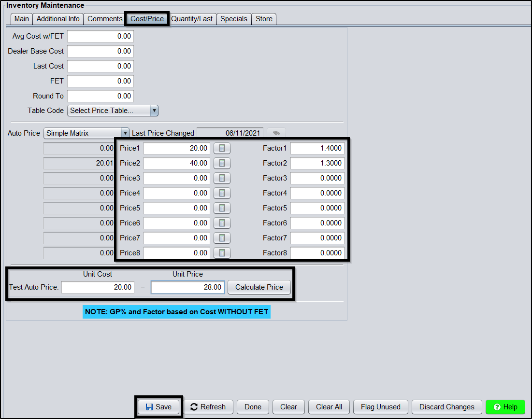Click the Clear All button

329,407
